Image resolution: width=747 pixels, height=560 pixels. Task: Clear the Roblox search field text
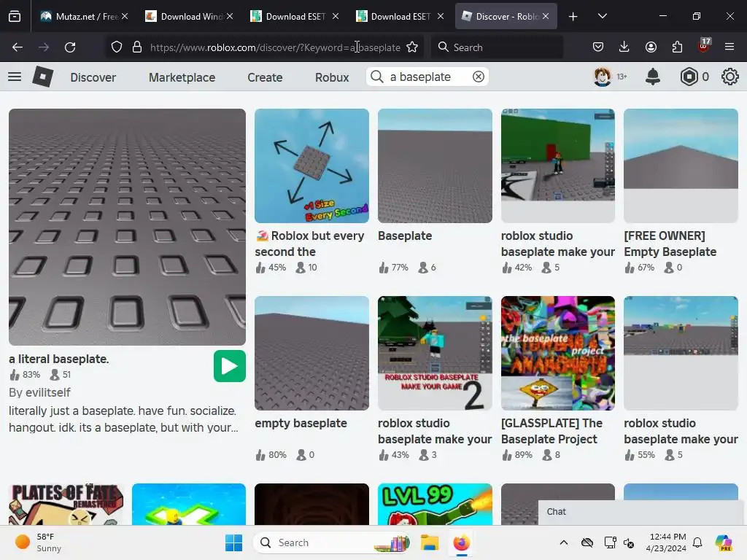[479, 77]
